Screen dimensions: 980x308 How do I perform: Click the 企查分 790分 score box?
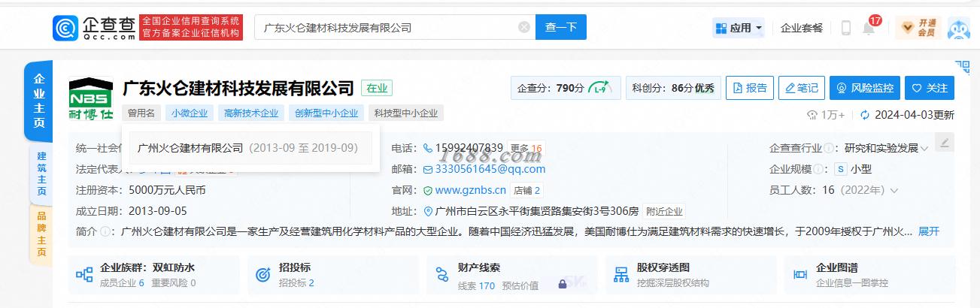pyautogui.click(x=566, y=88)
